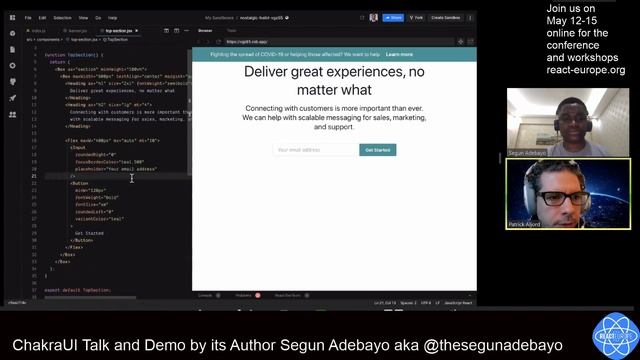Click the JavaScript React language mode
The height and width of the screenshot is (360, 640).
458,303
